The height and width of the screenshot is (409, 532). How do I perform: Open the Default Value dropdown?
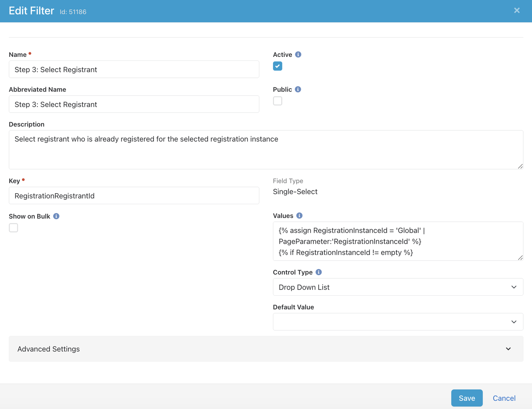pos(398,322)
